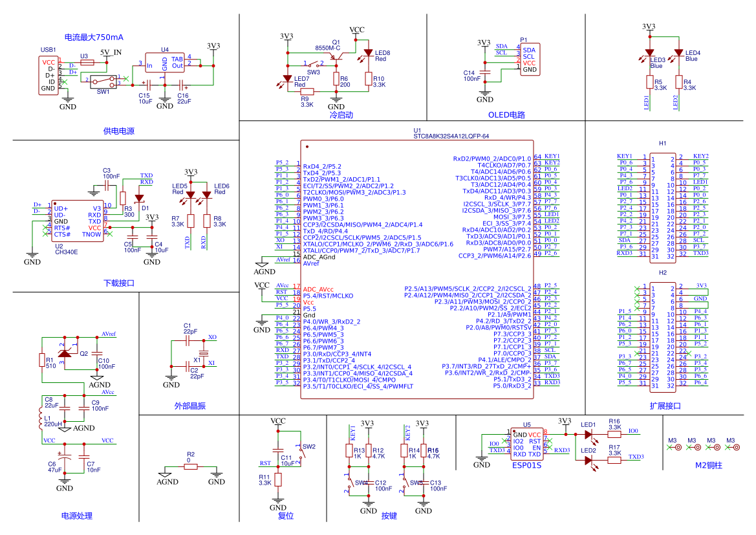Click the LED8 Red diode symbol
The image size is (756, 535).
point(369,52)
